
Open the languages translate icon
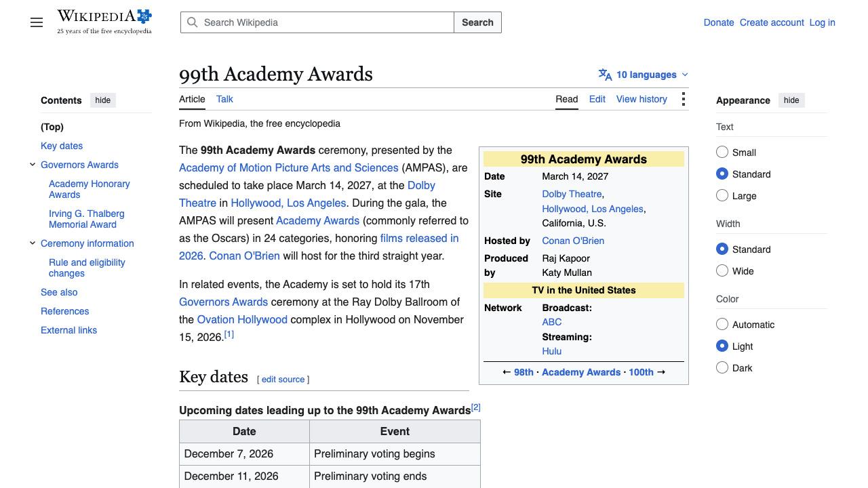pos(605,75)
